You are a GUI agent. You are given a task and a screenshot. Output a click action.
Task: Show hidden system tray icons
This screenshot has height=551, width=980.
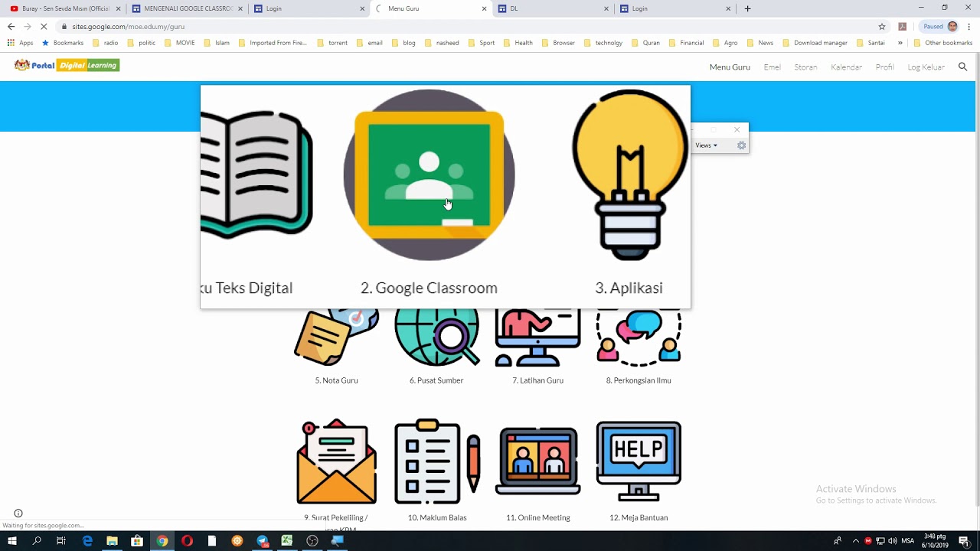click(855, 541)
